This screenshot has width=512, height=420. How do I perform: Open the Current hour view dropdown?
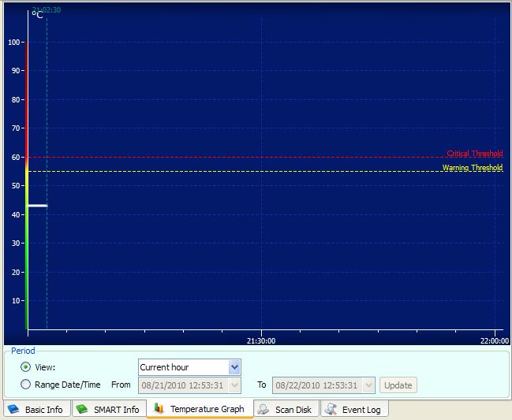tap(234, 367)
